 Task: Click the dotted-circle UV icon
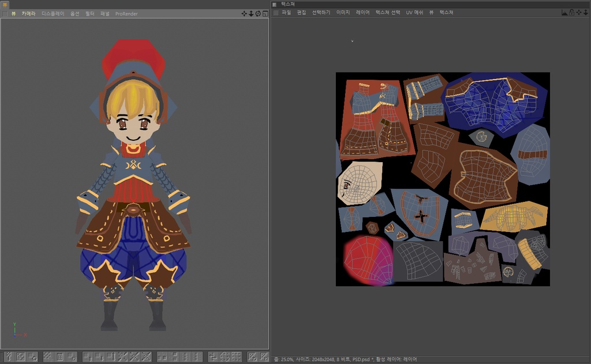(225, 357)
